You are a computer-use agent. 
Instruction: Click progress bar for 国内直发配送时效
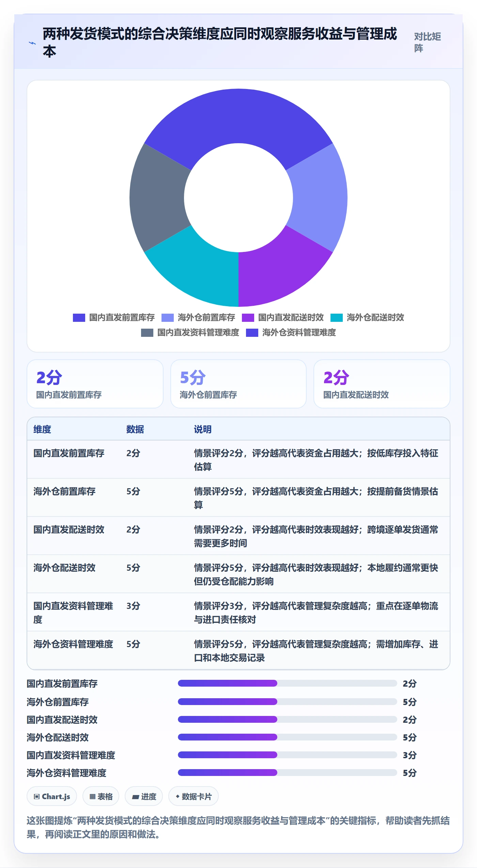[288, 719]
